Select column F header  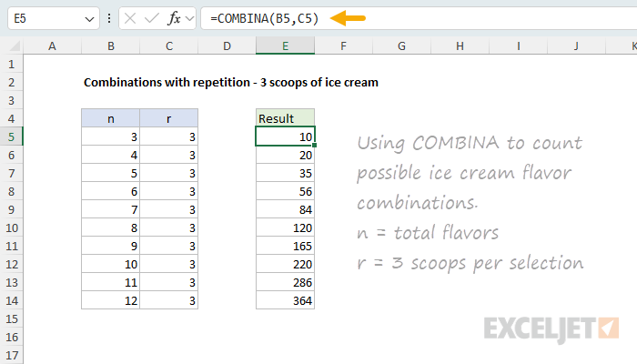[343, 45]
